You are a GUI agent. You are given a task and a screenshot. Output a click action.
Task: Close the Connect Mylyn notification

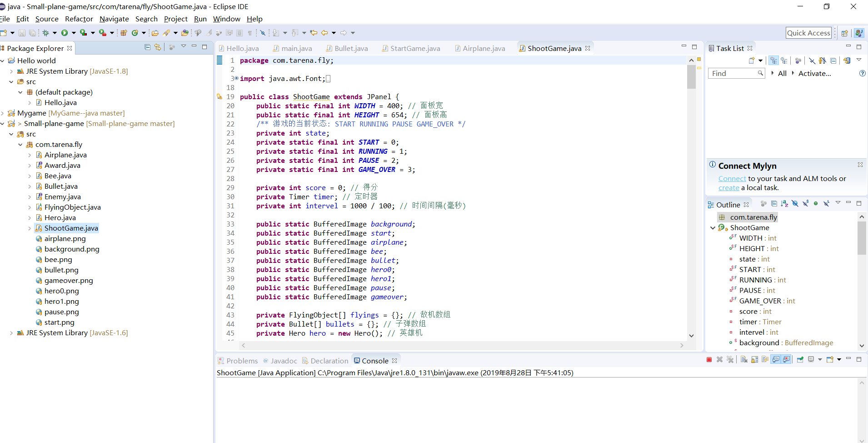(x=860, y=165)
